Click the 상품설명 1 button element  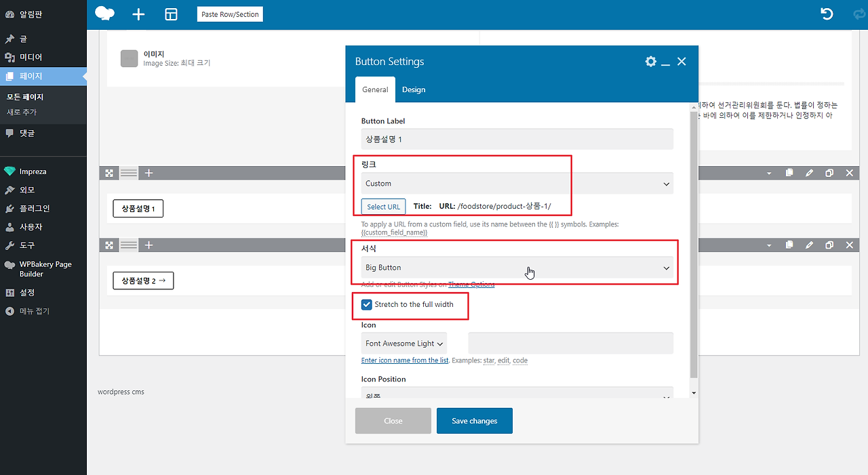click(x=138, y=209)
